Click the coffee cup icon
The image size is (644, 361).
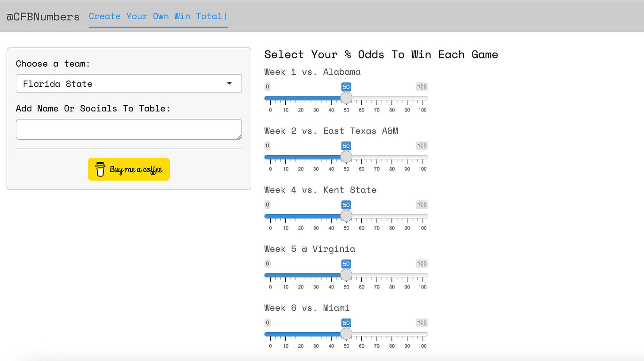(100, 169)
